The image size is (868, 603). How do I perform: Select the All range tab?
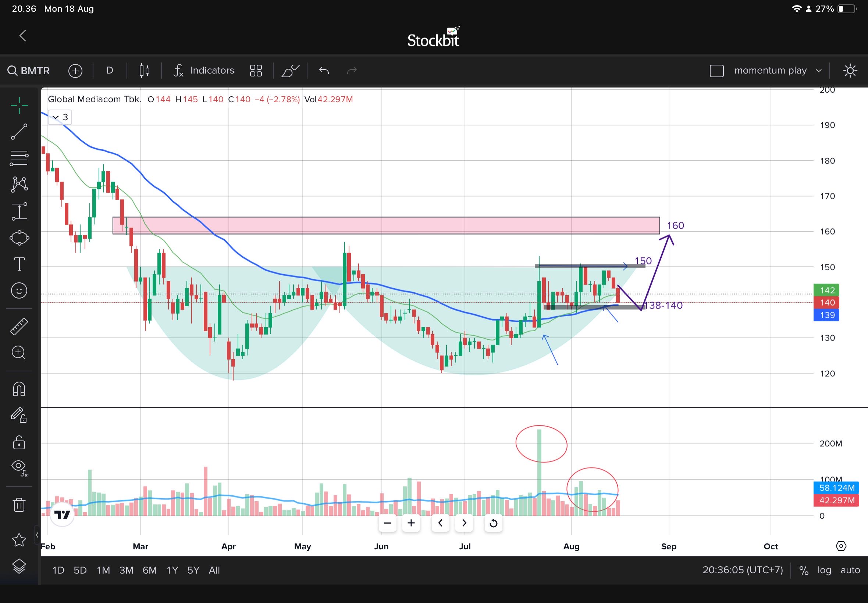[x=214, y=570]
